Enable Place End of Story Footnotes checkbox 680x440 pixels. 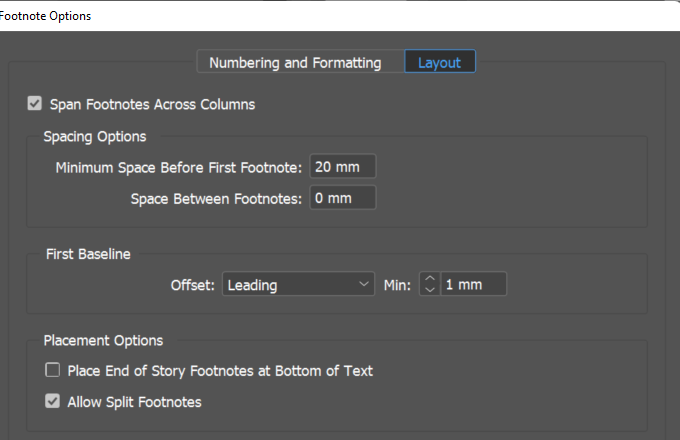tap(52, 371)
